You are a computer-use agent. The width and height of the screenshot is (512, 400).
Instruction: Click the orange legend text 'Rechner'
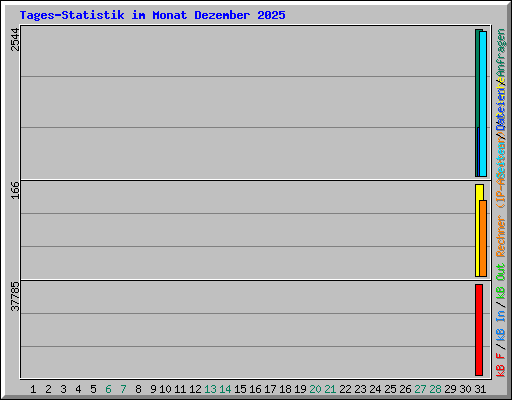[x=501, y=236]
